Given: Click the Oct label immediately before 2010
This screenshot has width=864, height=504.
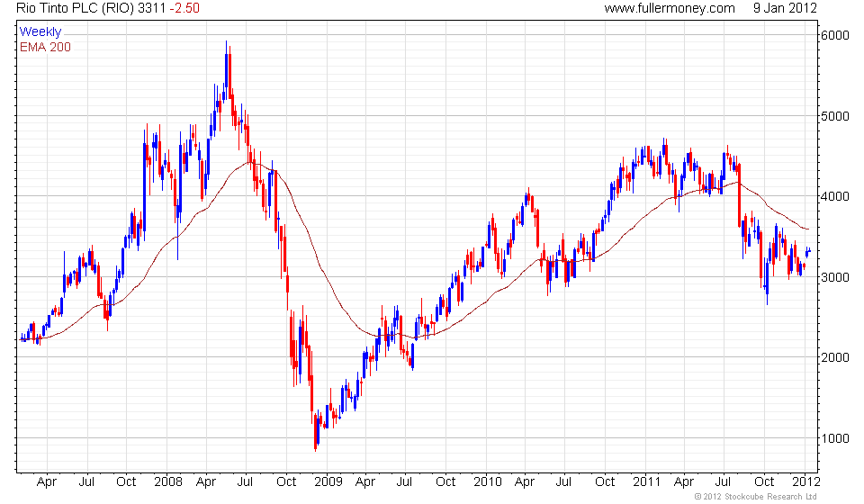Looking at the screenshot, I should click(x=445, y=482).
